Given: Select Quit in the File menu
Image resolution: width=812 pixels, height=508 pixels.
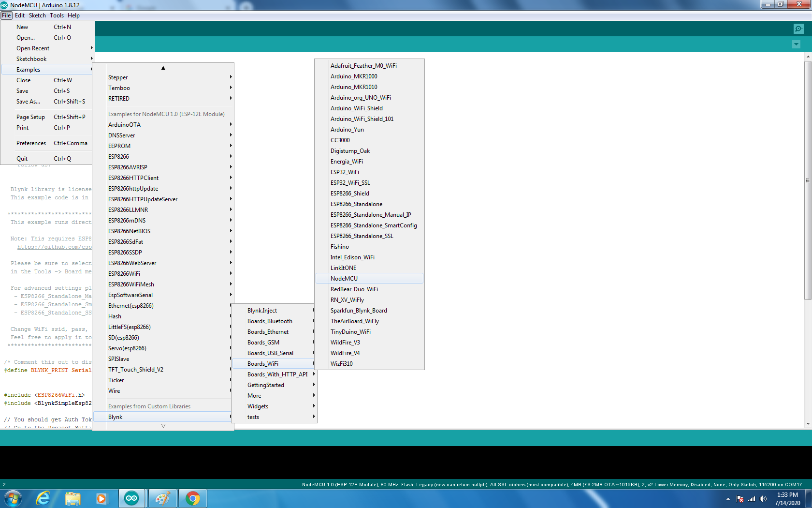Looking at the screenshot, I should (47, 159).
